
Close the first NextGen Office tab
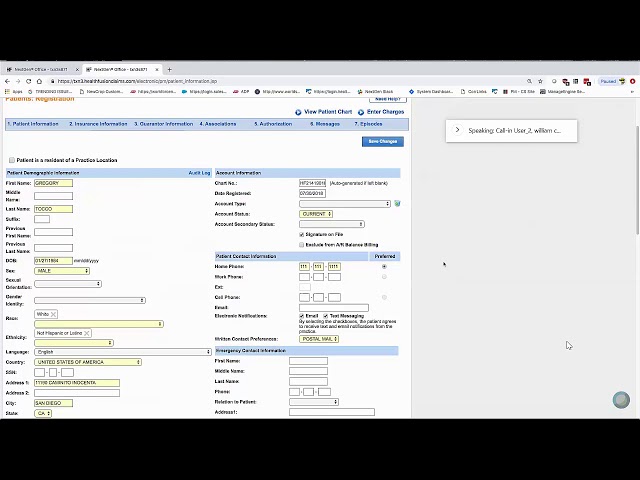click(77, 69)
